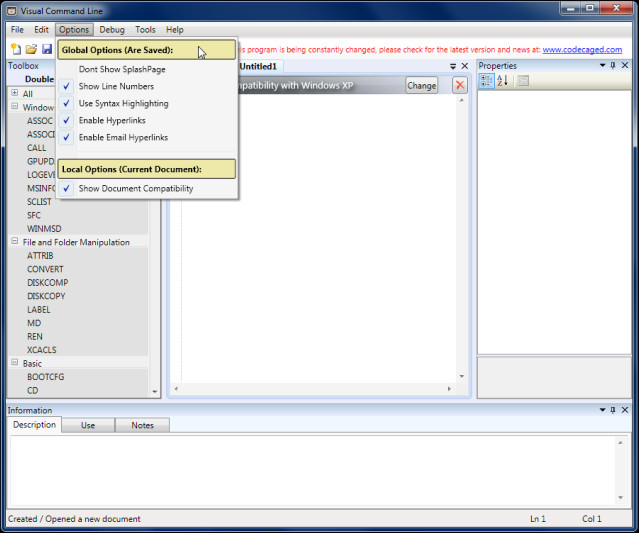Click the Information pane scroll down arrow
The width and height of the screenshot is (639, 533).
click(x=620, y=498)
